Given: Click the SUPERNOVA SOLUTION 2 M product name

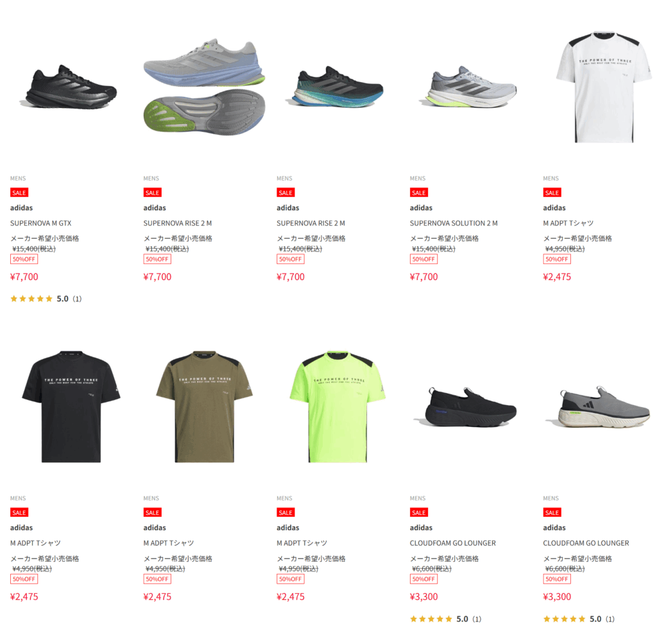Looking at the screenshot, I should [x=454, y=223].
